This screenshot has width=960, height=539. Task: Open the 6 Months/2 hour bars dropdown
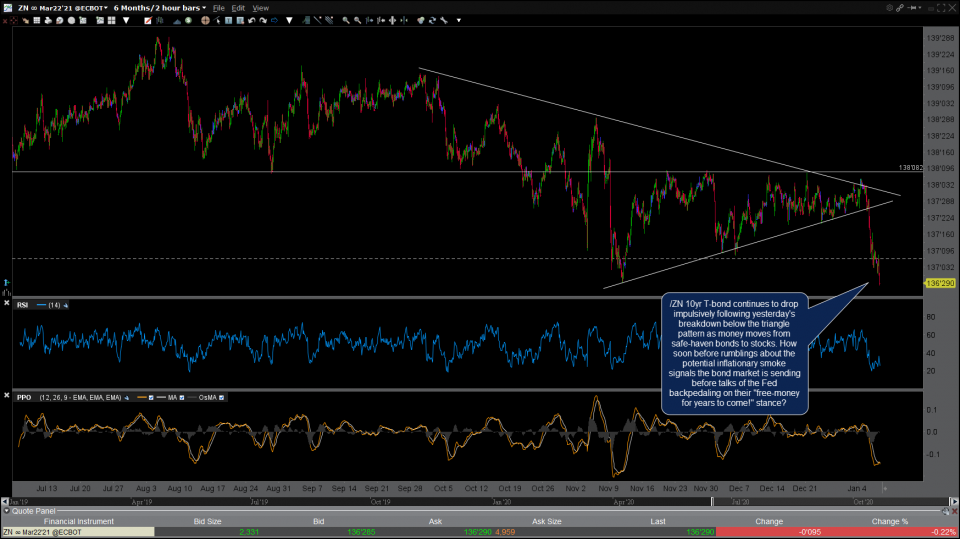[160, 8]
